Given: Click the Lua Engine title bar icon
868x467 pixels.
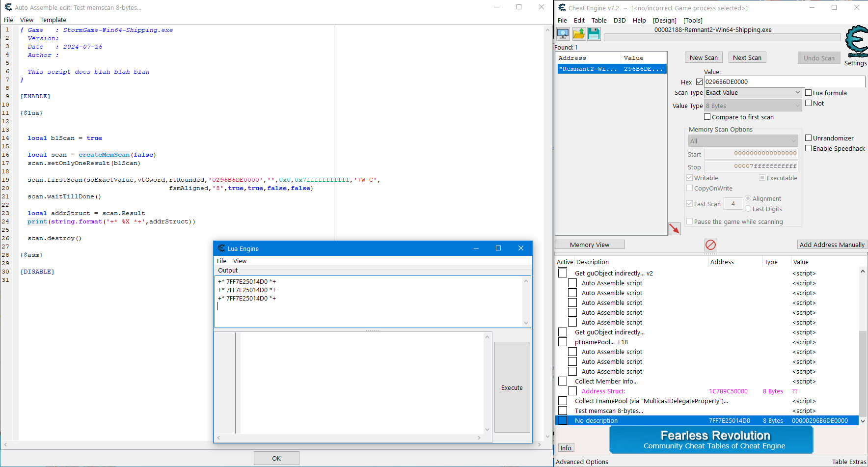Looking at the screenshot, I should coord(221,248).
